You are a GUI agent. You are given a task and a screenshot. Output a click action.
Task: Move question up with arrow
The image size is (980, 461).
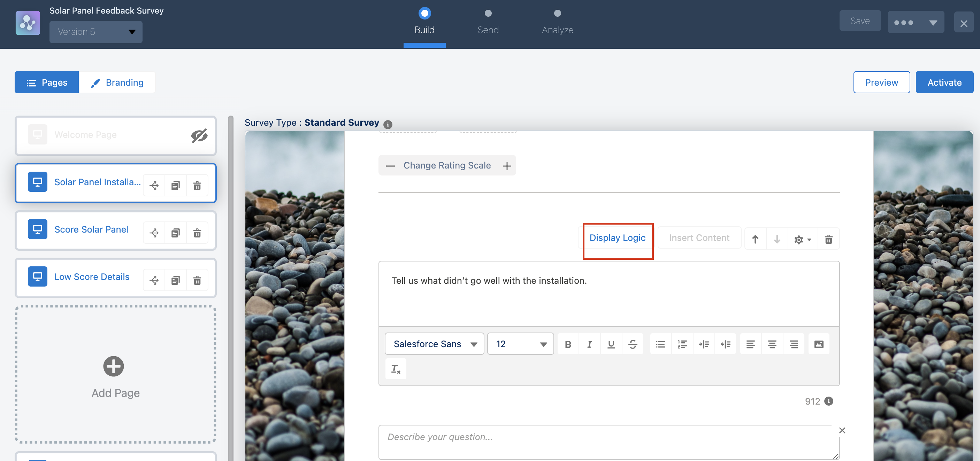755,239
